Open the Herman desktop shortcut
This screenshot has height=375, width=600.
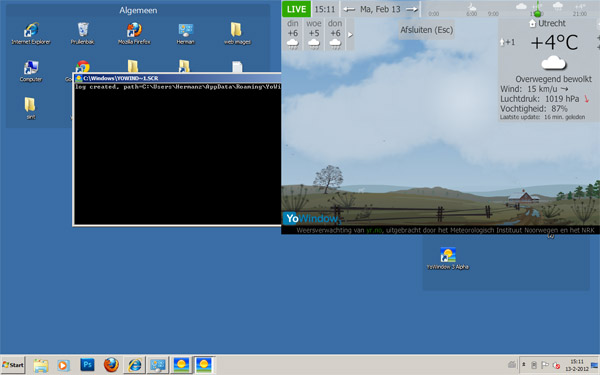tap(186, 34)
